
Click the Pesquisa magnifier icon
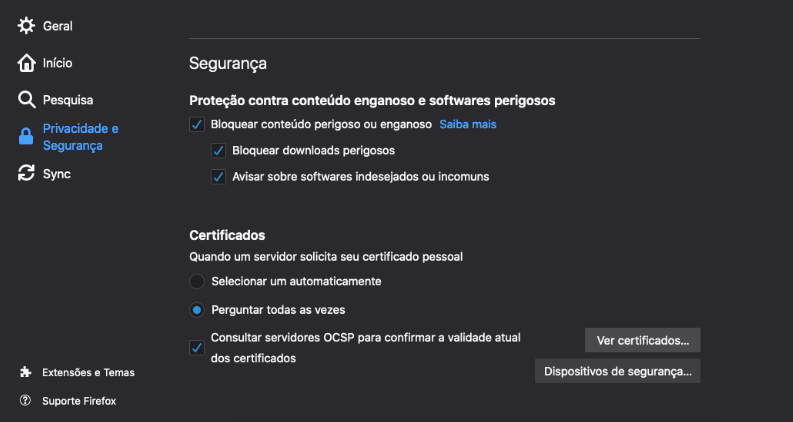27,100
